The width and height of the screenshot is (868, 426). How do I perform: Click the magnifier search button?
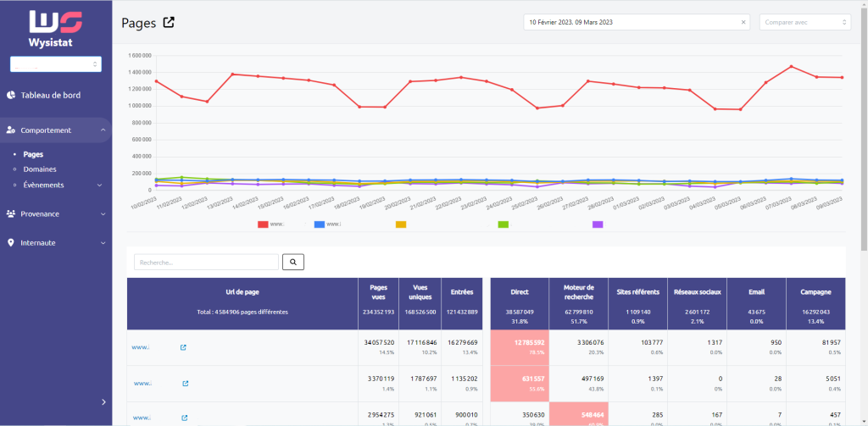292,263
